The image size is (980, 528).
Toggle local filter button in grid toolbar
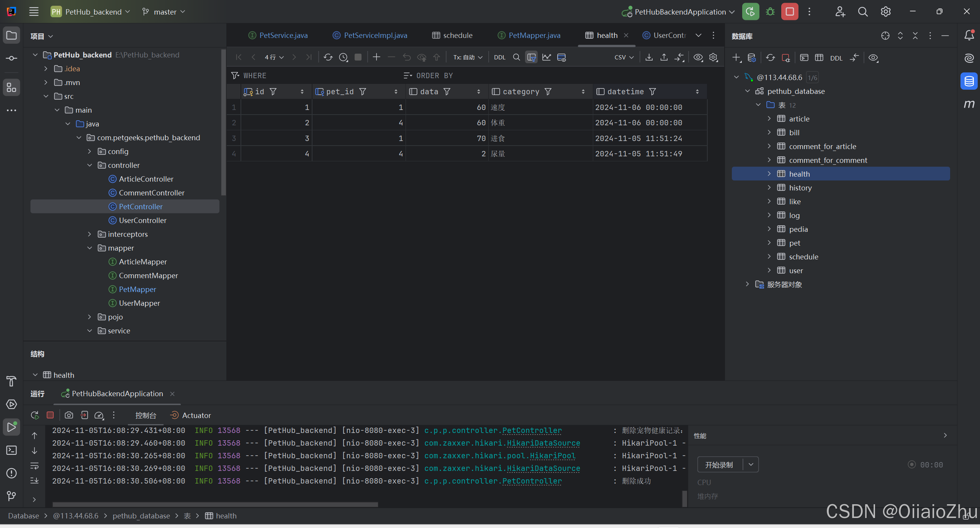coord(531,57)
